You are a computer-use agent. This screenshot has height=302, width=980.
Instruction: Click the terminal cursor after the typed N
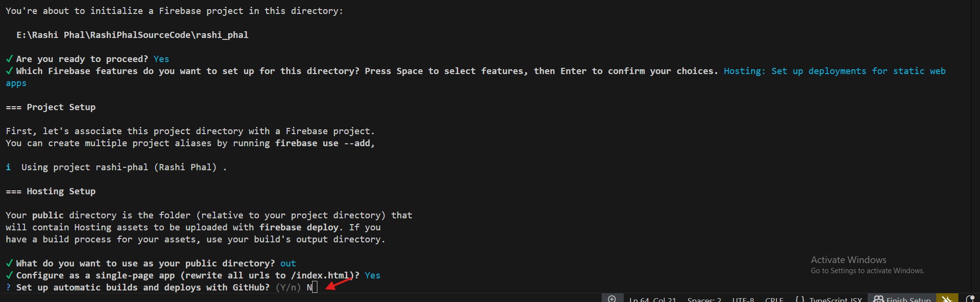[315, 288]
